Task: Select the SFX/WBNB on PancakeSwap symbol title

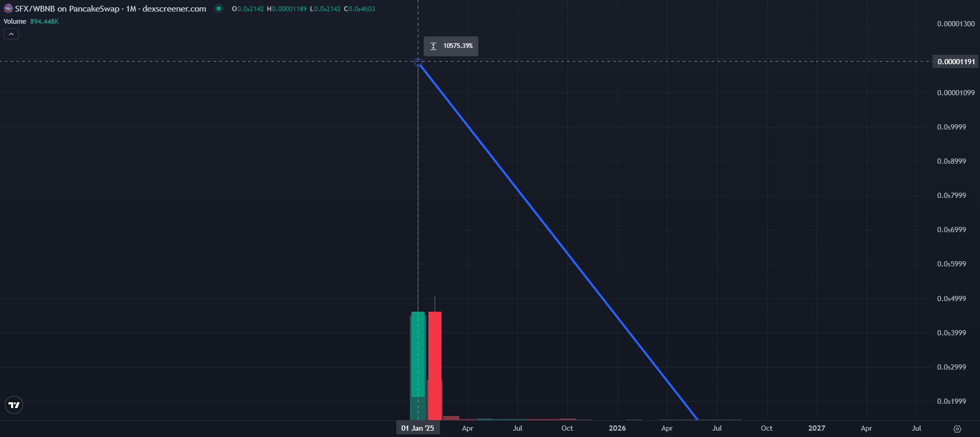Action: (67, 8)
